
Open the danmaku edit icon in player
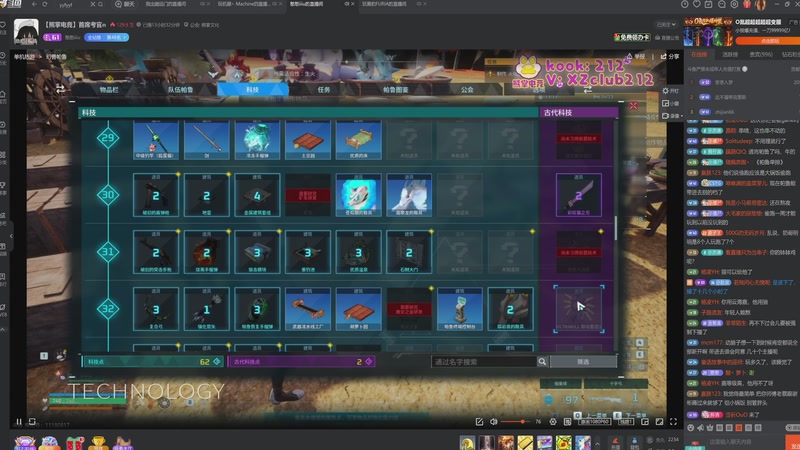479,422
